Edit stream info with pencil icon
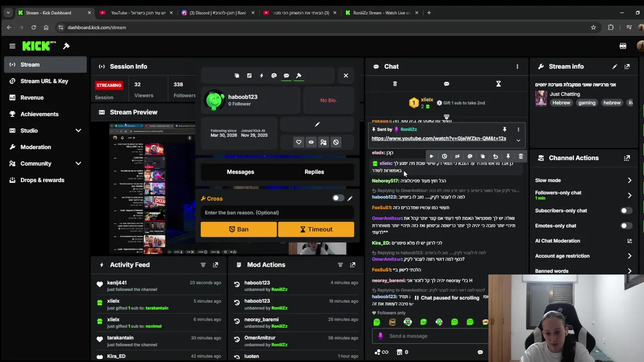 coord(614,66)
